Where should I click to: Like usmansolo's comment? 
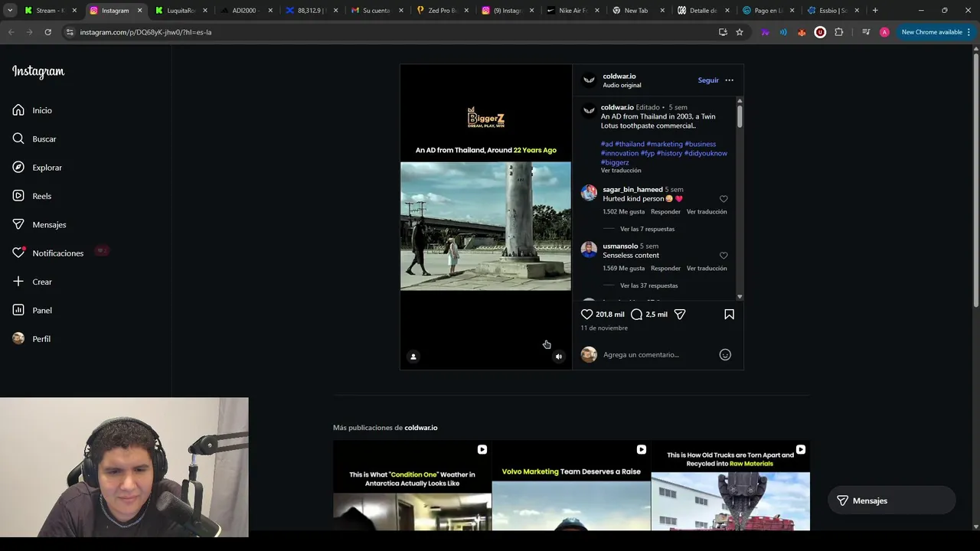tap(724, 256)
